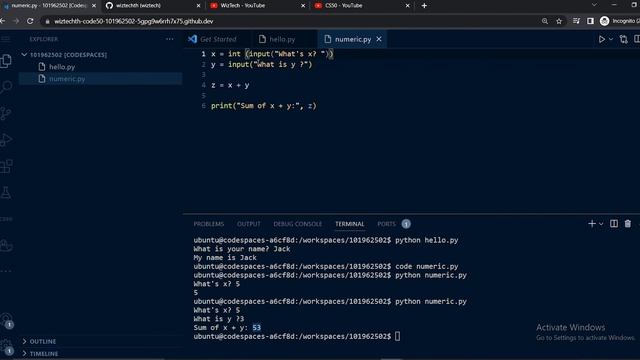Run the Python file with play button
This screenshot has height=360, width=640.
(601, 39)
